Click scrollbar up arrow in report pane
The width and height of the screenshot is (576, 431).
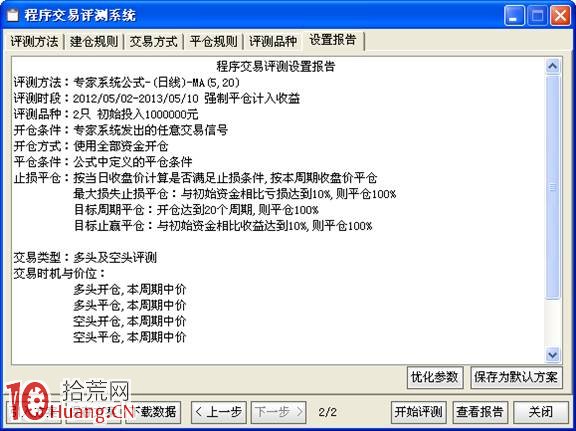[552, 67]
